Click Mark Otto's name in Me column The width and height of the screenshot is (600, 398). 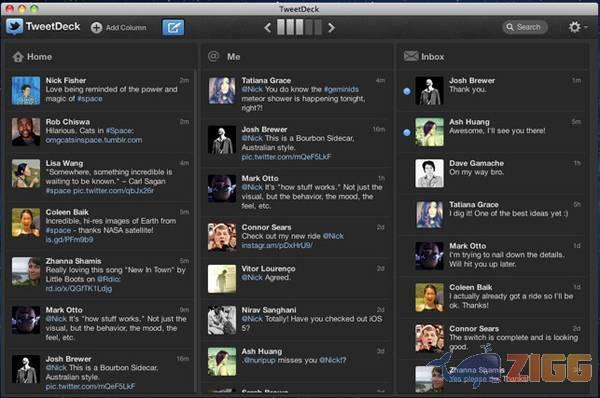pos(260,178)
